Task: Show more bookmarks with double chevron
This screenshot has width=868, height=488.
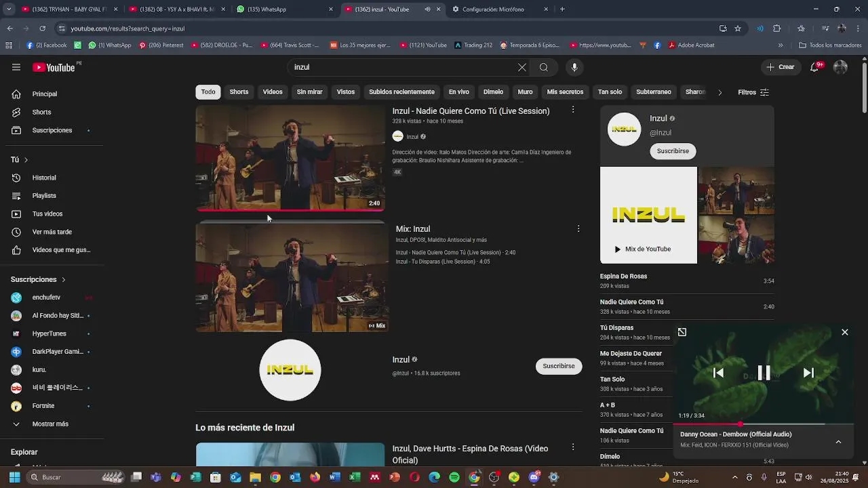Action: point(781,45)
